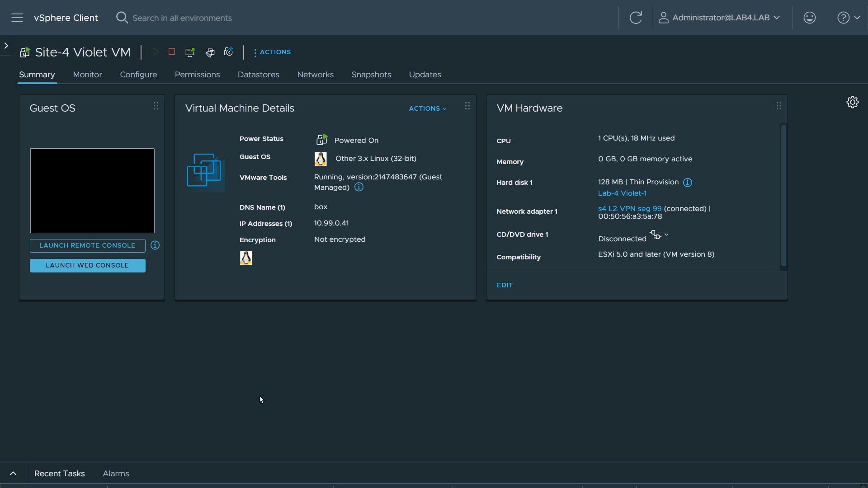Image resolution: width=868 pixels, height=488 pixels.
Task: Click VMware Tools info icon
Action: tap(359, 187)
